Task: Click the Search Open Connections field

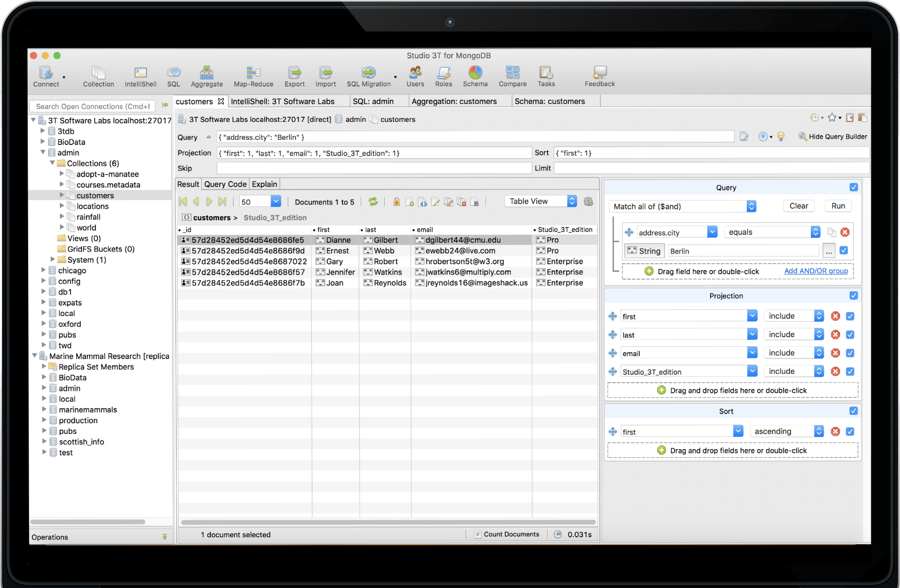Action: tap(93, 107)
